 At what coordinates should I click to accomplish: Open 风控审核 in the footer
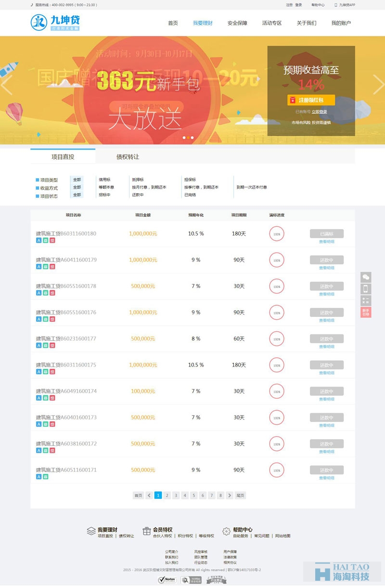pyautogui.click(x=201, y=551)
